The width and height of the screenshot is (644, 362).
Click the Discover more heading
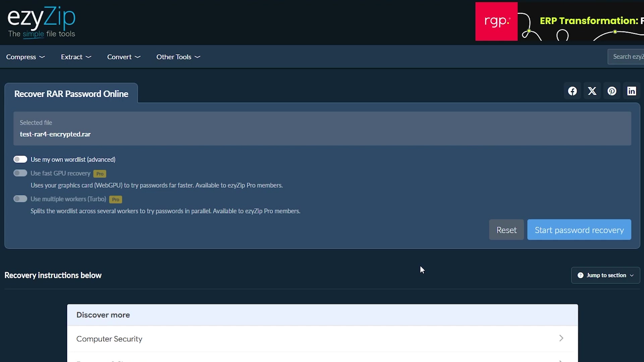coord(103,315)
